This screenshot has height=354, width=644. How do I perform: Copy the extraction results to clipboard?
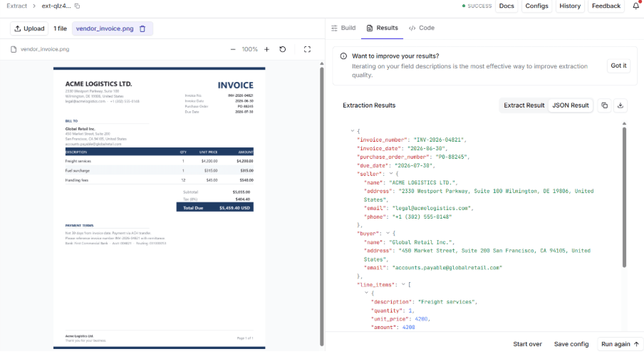click(605, 105)
